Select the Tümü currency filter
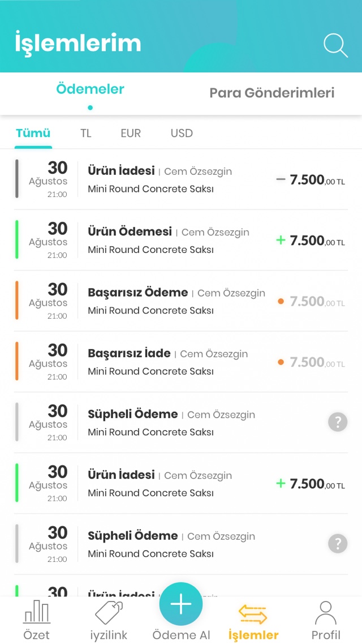 pyautogui.click(x=33, y=134)
